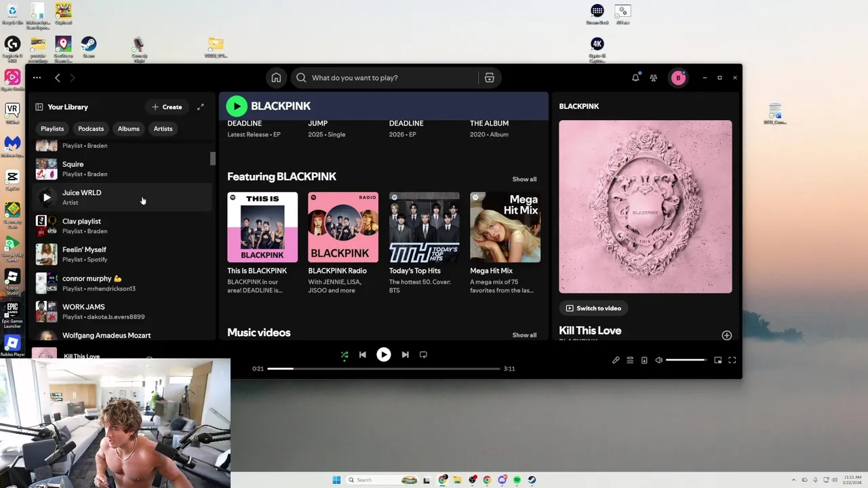Toggle repeat mode in the player bar
Screen dimensions: 868x488
point(423,354)
